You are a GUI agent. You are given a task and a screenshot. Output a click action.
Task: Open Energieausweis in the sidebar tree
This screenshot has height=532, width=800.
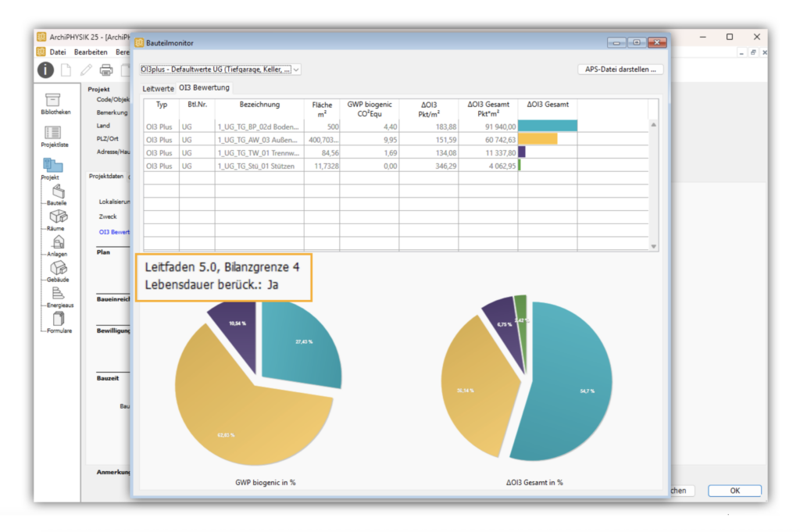tap(59, 298)
